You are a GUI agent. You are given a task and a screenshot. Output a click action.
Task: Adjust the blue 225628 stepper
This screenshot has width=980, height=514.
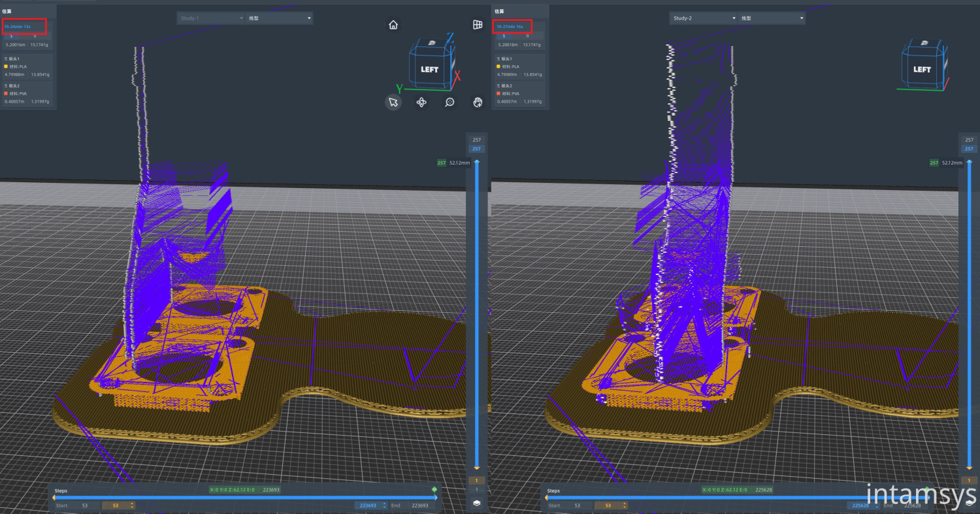(864, 506)
